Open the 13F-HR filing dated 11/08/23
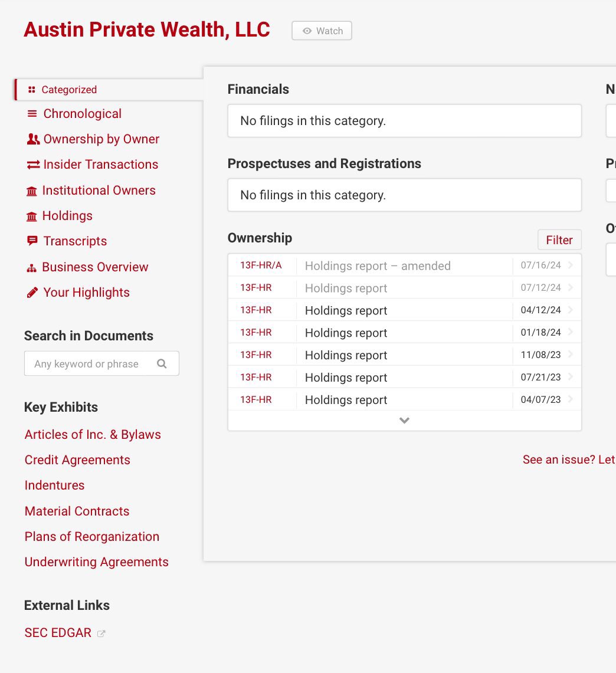Screen dimensions: 616x673 pos(404,354)
